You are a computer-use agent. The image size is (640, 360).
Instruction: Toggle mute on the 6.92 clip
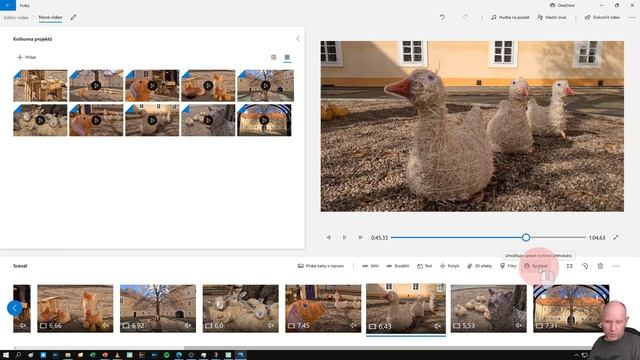click(188, 325)
